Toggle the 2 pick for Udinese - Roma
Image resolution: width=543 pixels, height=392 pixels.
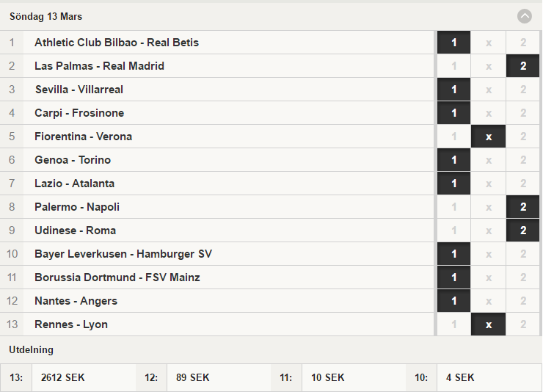pos(523,231)
